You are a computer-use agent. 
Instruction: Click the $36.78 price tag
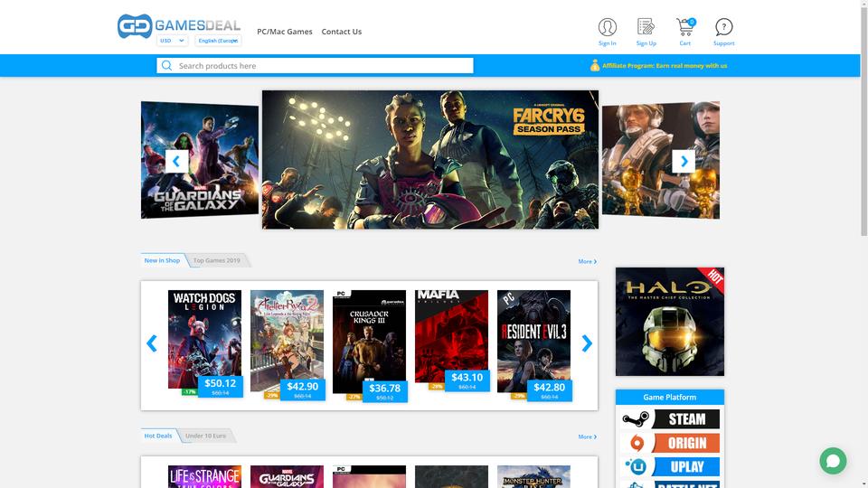[385, 391]
